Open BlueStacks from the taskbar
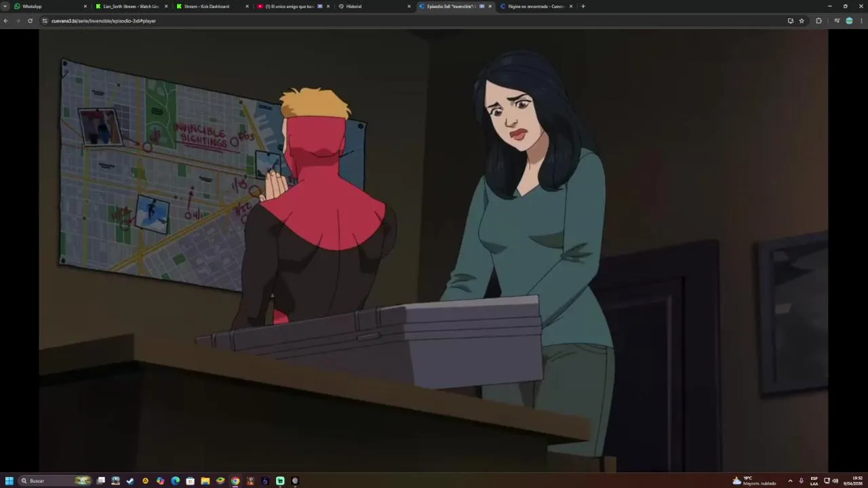Image resolution: width=868 pixels, height=488 pixels. tap(220, 481)
